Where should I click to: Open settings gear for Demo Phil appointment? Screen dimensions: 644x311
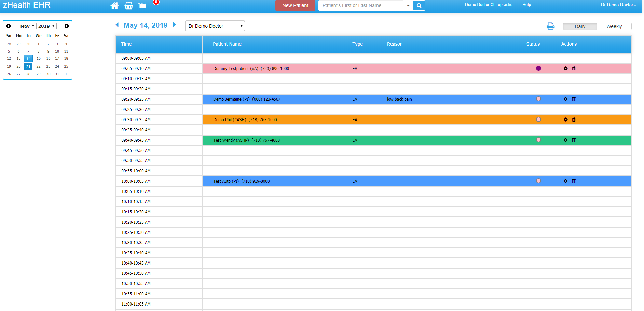tap(566, 119)
